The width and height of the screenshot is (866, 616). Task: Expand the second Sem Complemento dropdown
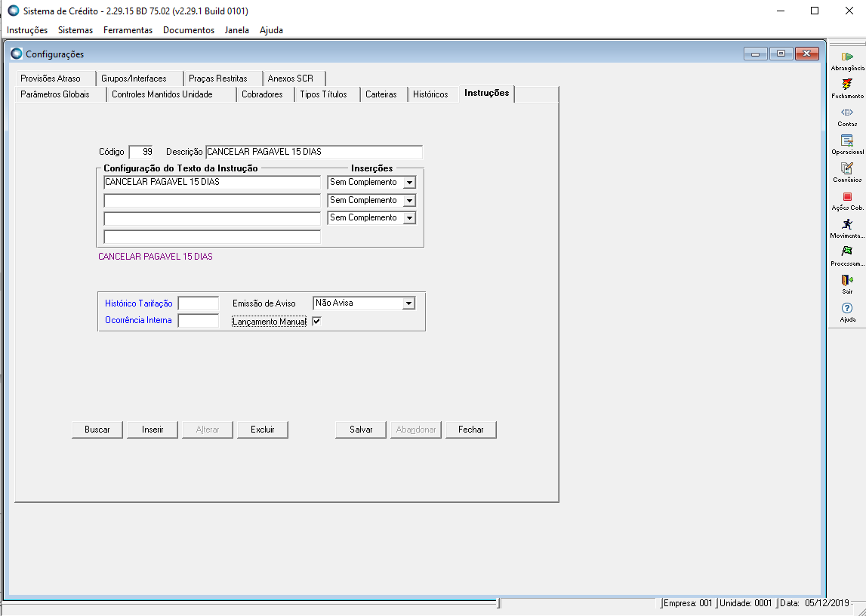(409, 200)
